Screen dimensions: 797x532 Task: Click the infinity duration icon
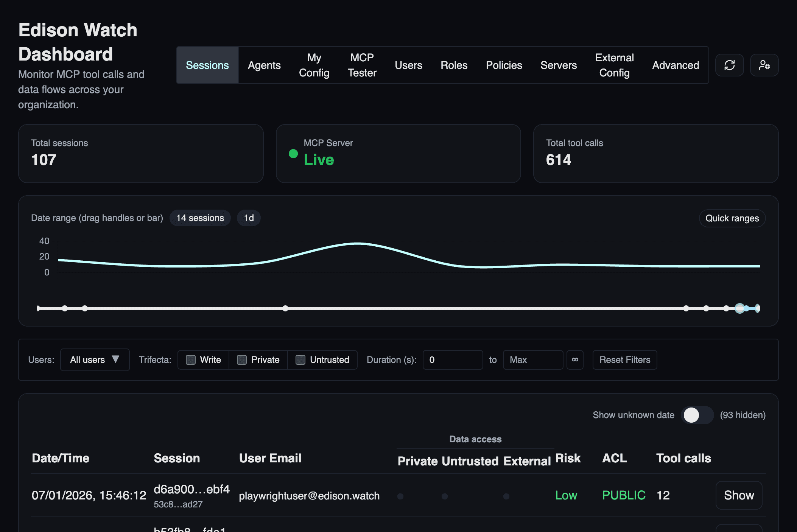click(x=575, y=359)
